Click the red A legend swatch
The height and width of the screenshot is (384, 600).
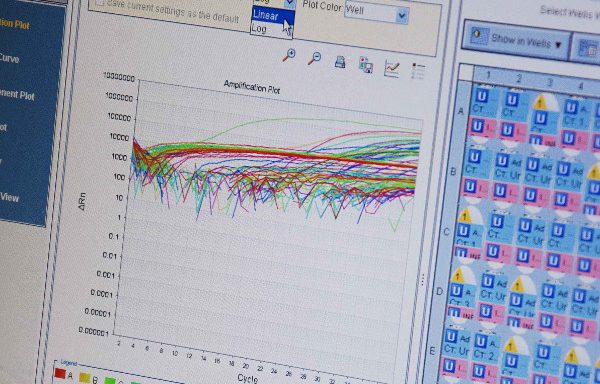(x=60, y=373)
